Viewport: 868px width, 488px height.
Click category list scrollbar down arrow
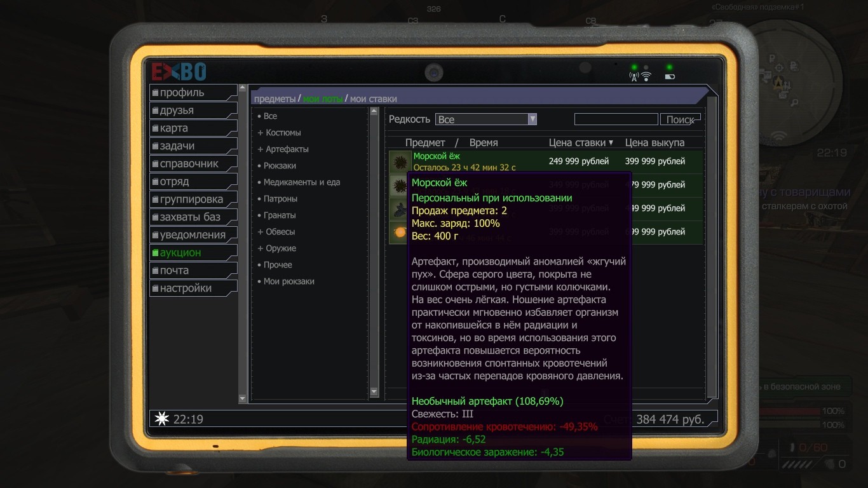click(x=374, y=392)
